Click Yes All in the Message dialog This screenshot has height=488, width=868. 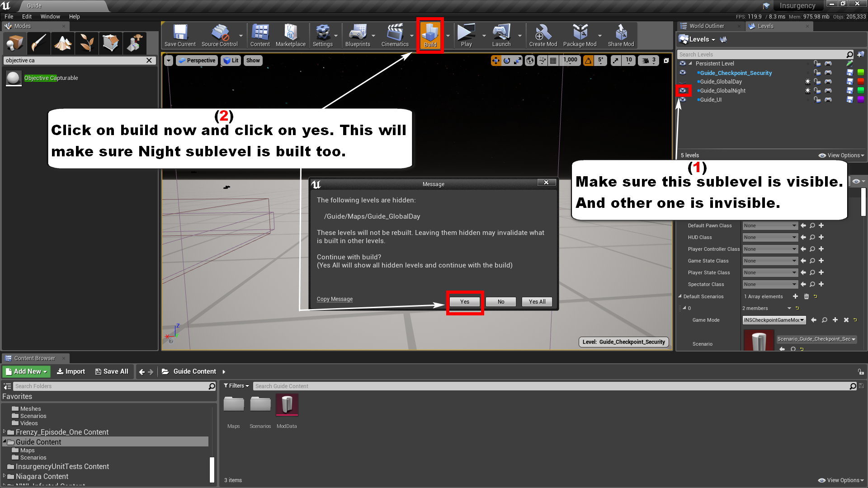pyautogui.click(x=537, y=301)
